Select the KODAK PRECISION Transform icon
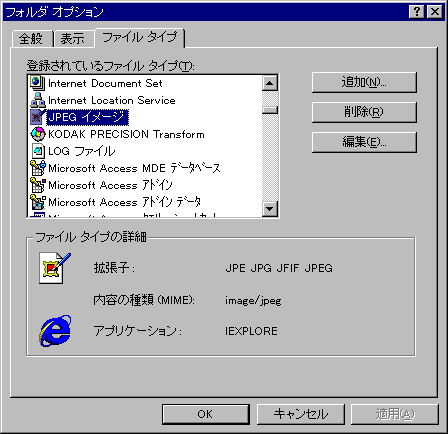The image size is (448, 434). [x=37, y=134]
